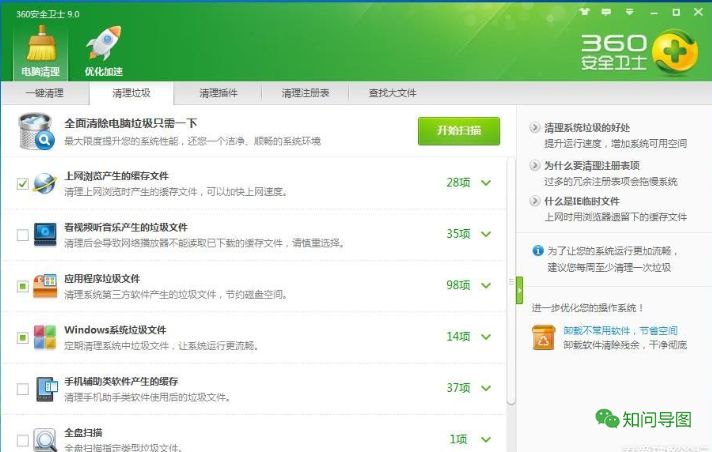Click the 360 yellow plus logo
This screenshot has height=452, width=712.
pyautogui.click(x=675, y=52)
